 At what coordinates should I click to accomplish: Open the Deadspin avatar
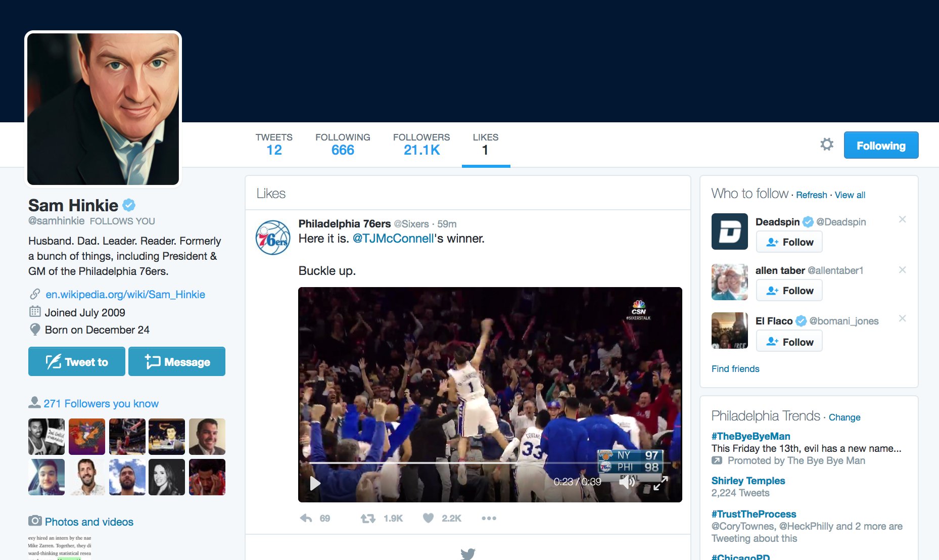730,231
